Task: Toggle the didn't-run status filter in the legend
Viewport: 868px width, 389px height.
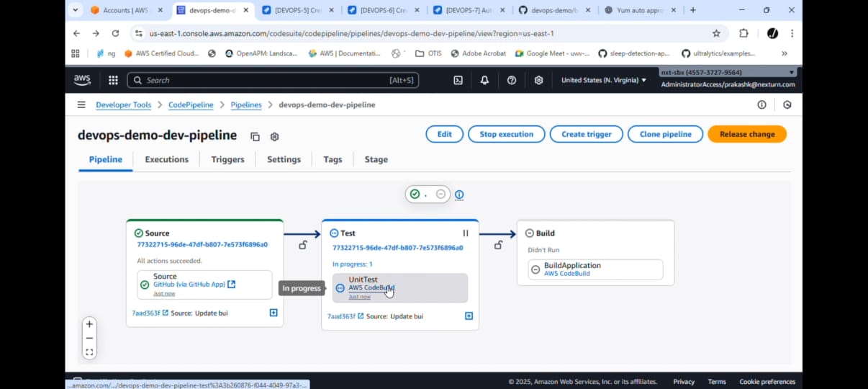Action: [440, 194]
